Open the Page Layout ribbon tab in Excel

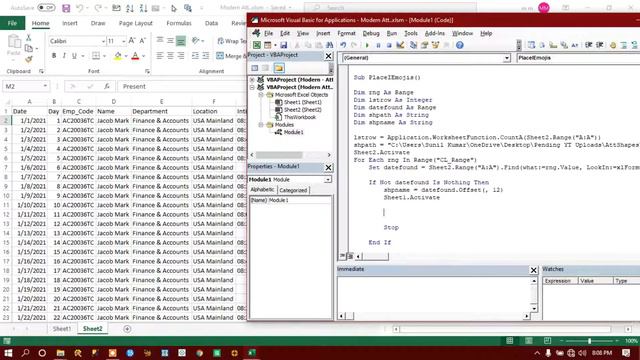click(x=136, y=23)
